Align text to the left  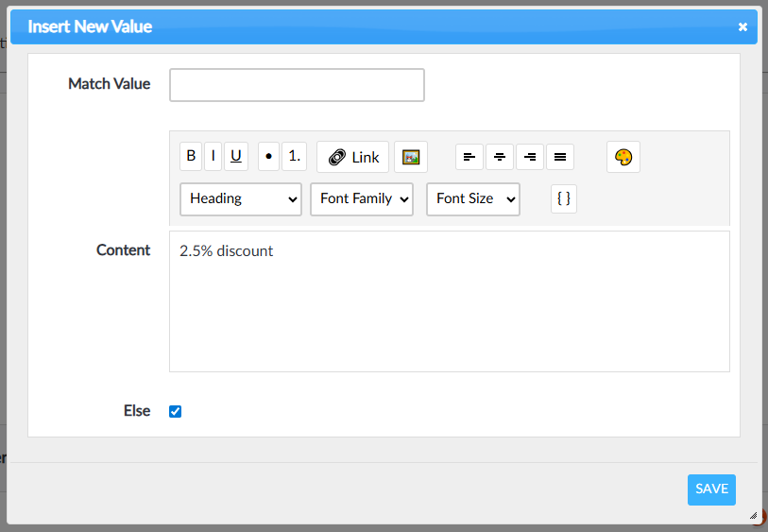[x=469, y=157]
